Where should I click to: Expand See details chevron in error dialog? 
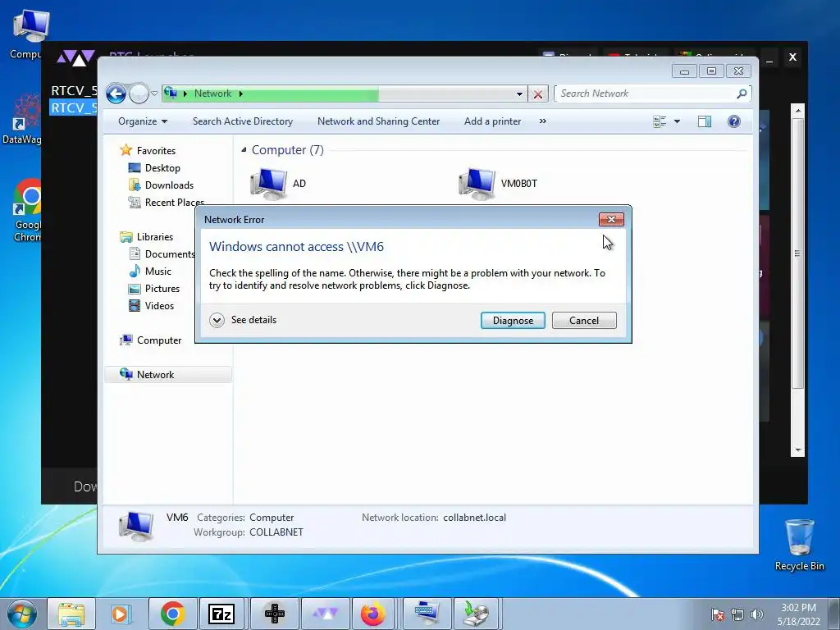click(217, 321)
